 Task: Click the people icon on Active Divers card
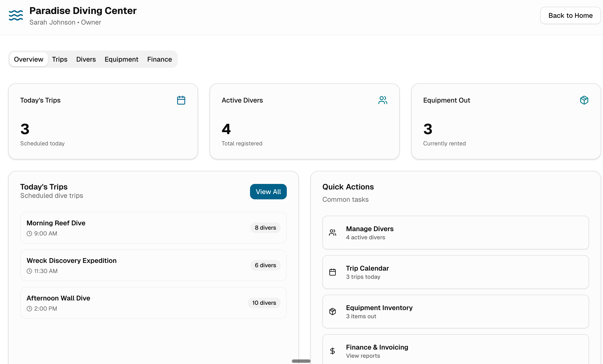(x=383, y=100)
